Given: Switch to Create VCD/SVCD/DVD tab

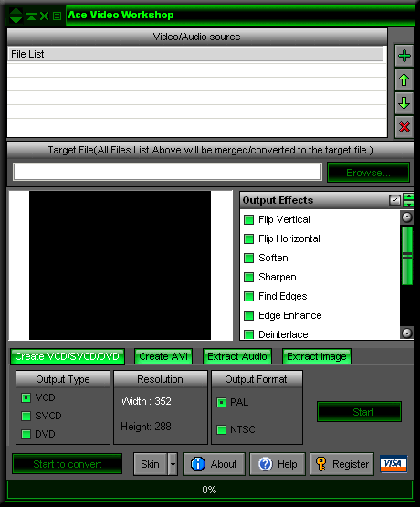Looking at the screenshot, I should pos(68,356).
